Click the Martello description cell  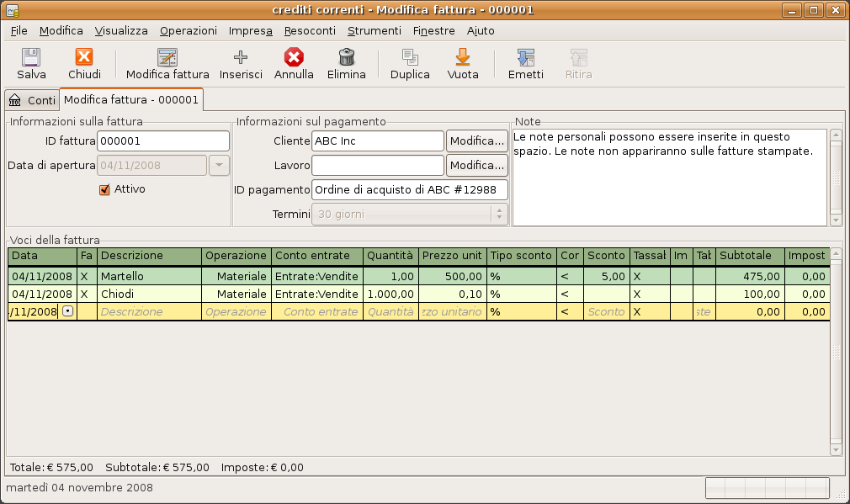coord(149,276)
